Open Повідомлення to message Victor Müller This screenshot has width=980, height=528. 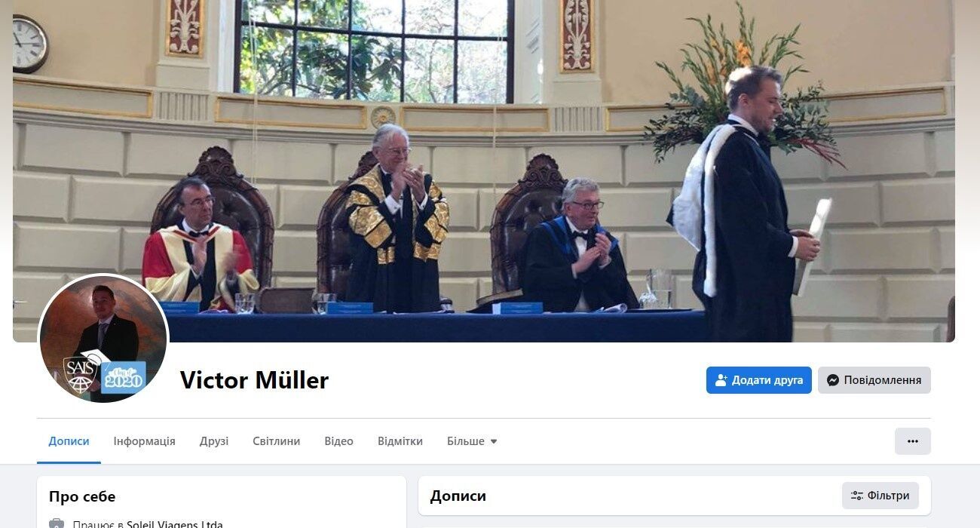pyautogui.click(x=874, y=380)
